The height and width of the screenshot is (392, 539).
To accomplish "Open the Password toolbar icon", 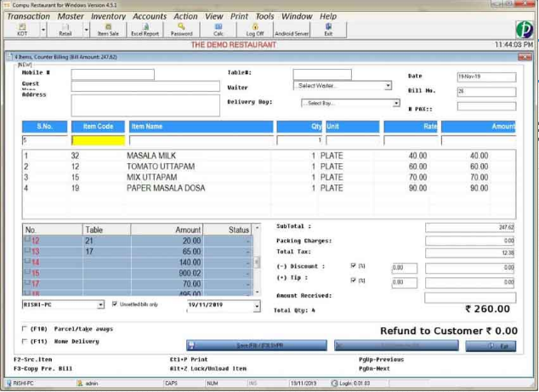I will (182, 30).
